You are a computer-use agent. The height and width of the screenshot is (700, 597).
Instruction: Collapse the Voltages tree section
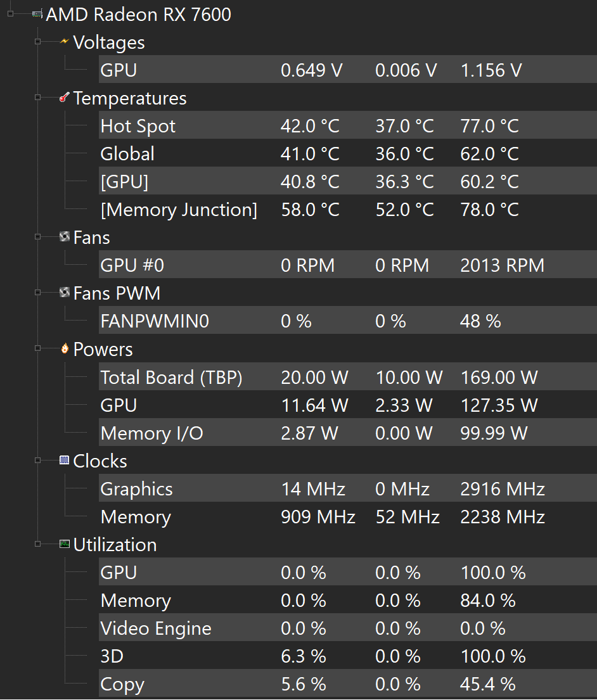click(x=38, y=42)
